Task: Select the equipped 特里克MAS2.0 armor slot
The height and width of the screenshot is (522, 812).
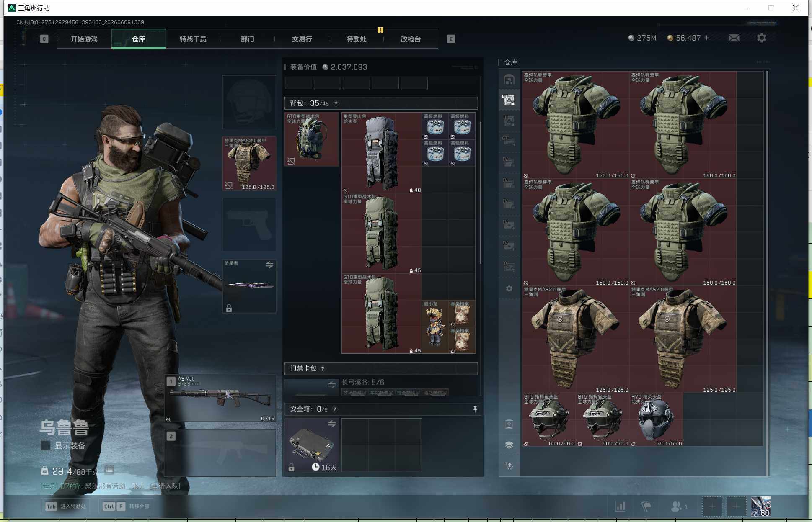Action: pos(249,164)
